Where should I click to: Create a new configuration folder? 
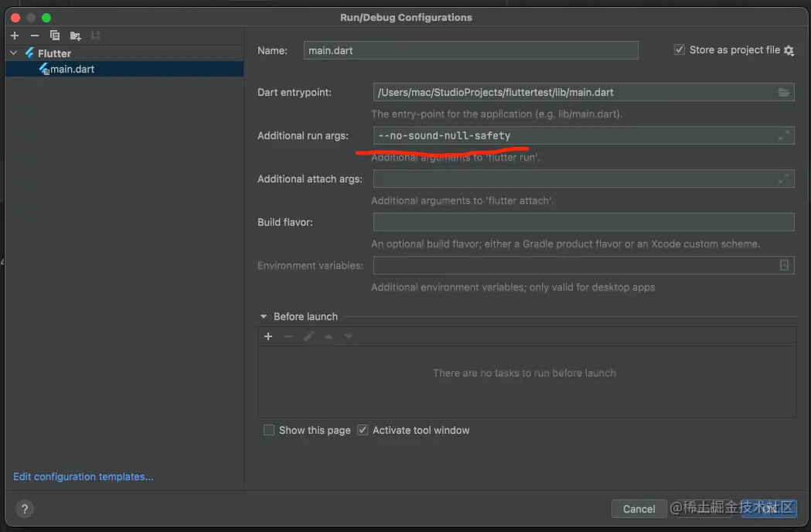pos(75,36)
